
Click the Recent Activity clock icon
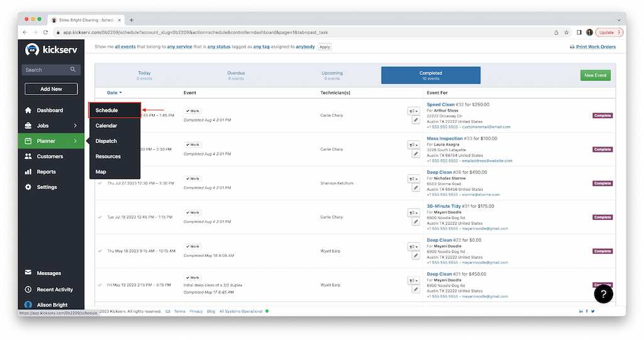click(x=28, y=290)
